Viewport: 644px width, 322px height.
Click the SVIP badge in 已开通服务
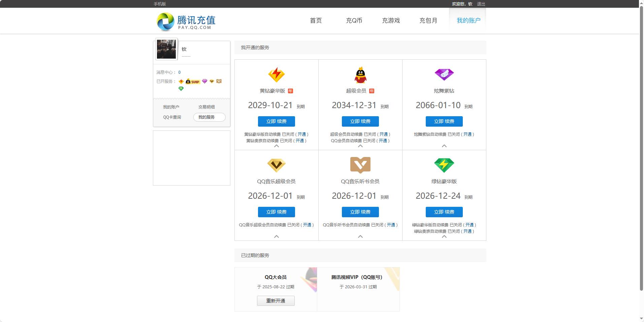(193, 81)
